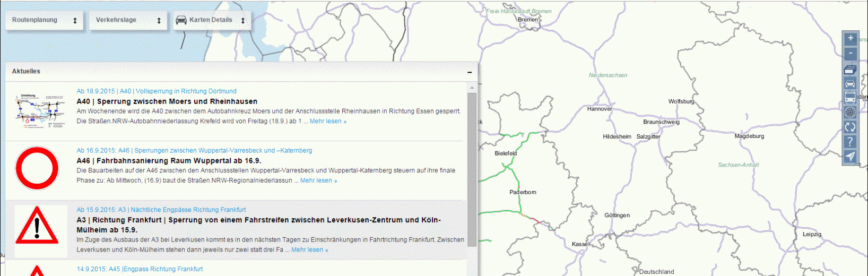Click the scroll-up arrow of Aktuelles list
Viewport: 868px width, 276px height.
(x=472, y=88)
